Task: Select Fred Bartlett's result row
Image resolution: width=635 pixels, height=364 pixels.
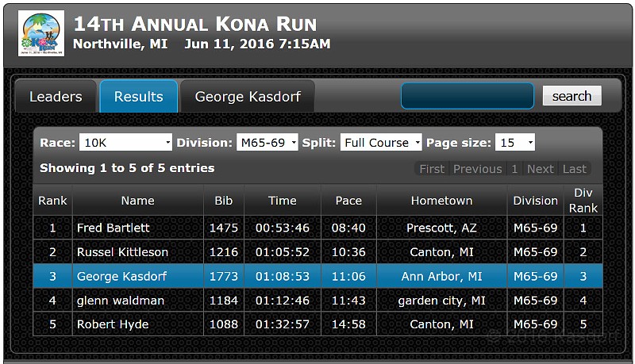Action: coord(114,228)
